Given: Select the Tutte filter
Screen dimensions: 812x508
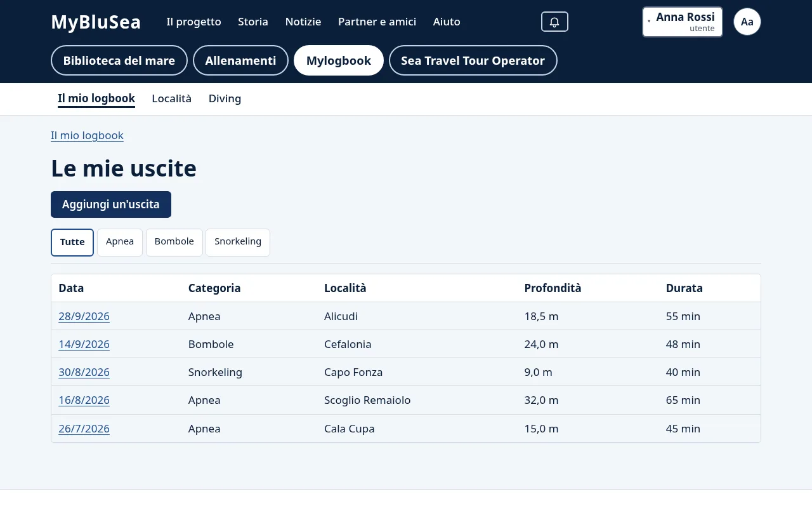Looking at the screenshot, I should (x=72, y=242).
